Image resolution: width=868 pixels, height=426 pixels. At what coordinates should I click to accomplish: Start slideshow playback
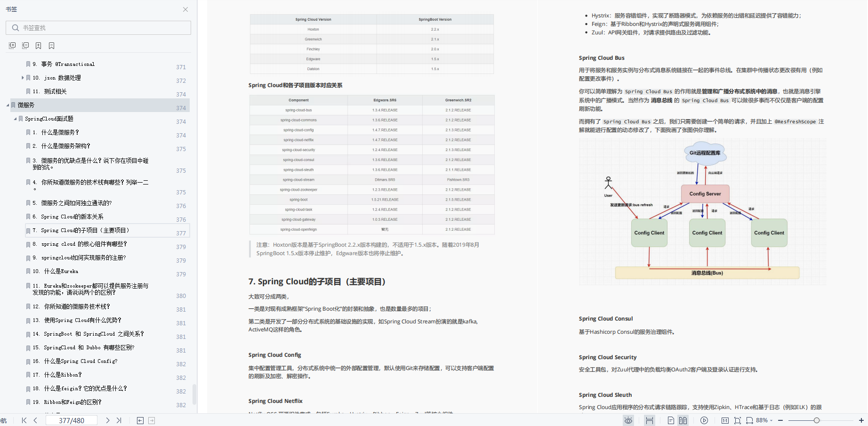pyautogui.click(x=704, y=420)
